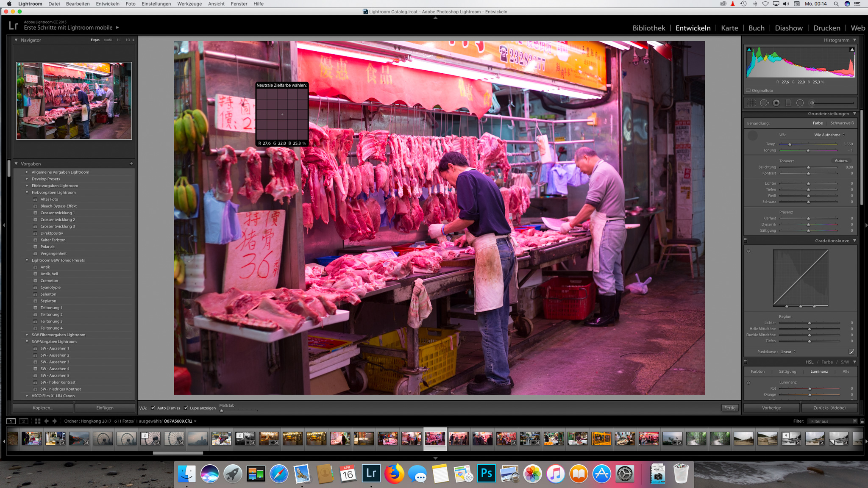Viewport: 868px width, 488px height.
Task: Select the Crop Overlay tool
Action: pos(751,103)
